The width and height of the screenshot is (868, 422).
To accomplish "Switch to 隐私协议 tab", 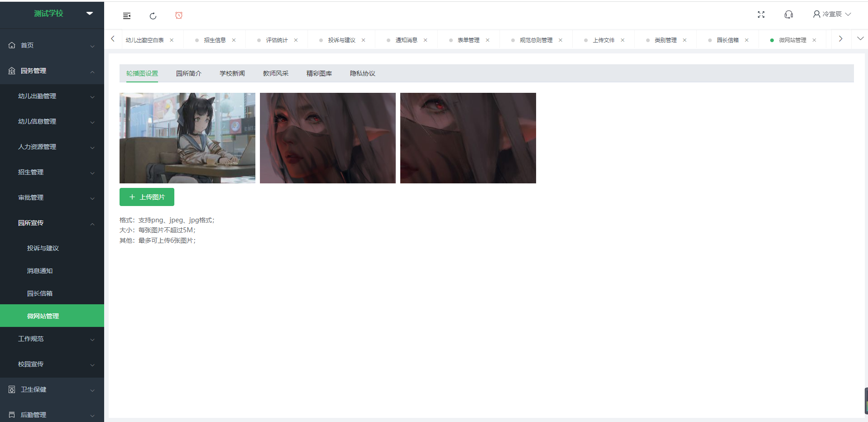I will tap(363, 73).
